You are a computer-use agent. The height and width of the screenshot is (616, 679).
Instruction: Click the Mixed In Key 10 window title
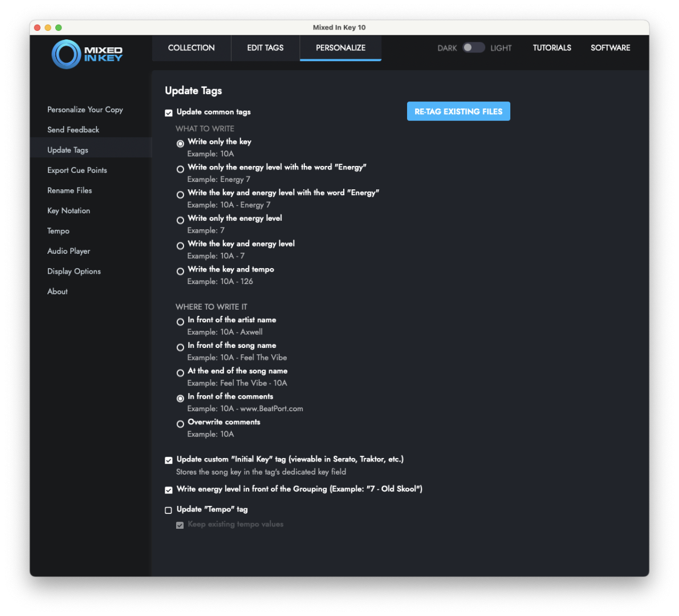click(x=339, y=27)
